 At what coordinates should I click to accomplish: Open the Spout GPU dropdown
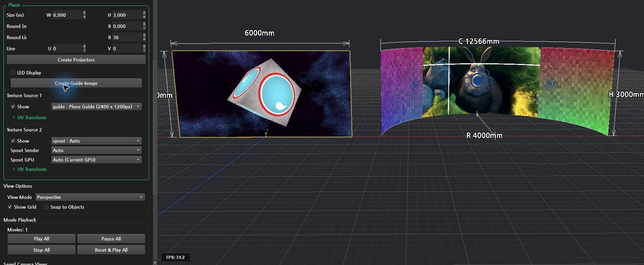tap(97, 160)
